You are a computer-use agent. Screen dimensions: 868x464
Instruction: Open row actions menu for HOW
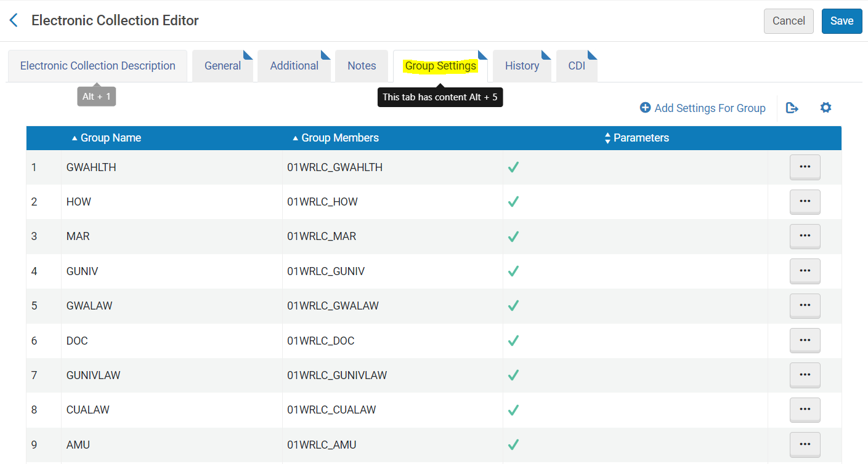(805, 201)
